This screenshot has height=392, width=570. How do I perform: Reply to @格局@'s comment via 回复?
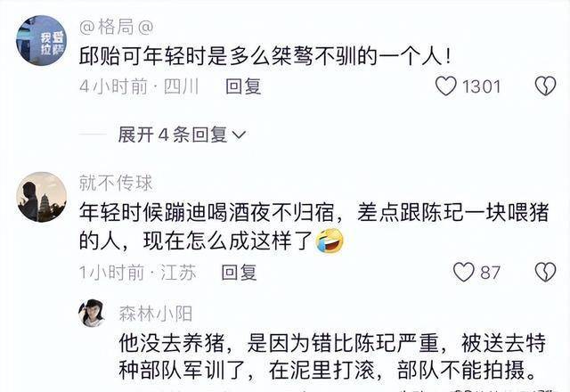coord(243,86)
